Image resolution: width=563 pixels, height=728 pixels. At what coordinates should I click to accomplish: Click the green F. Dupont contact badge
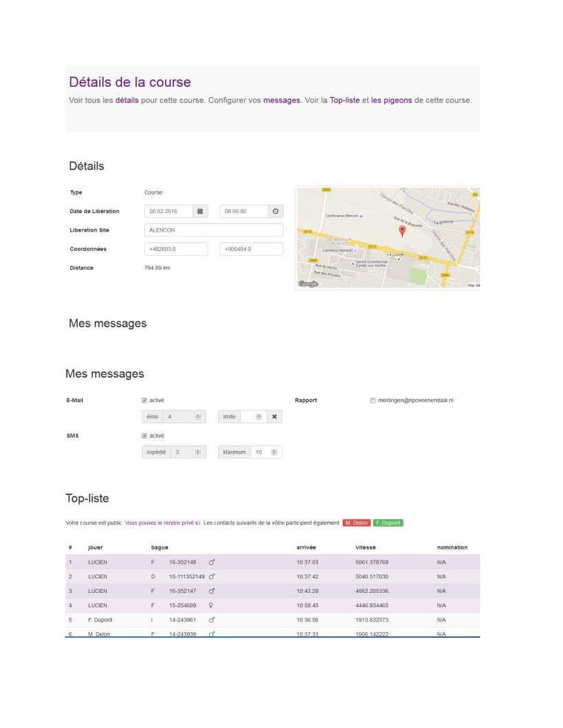pos(388,523)
